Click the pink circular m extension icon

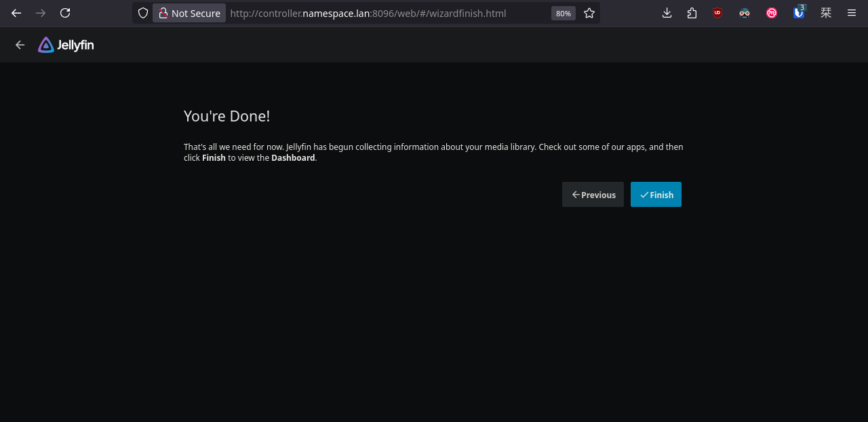tap(772, 13)
